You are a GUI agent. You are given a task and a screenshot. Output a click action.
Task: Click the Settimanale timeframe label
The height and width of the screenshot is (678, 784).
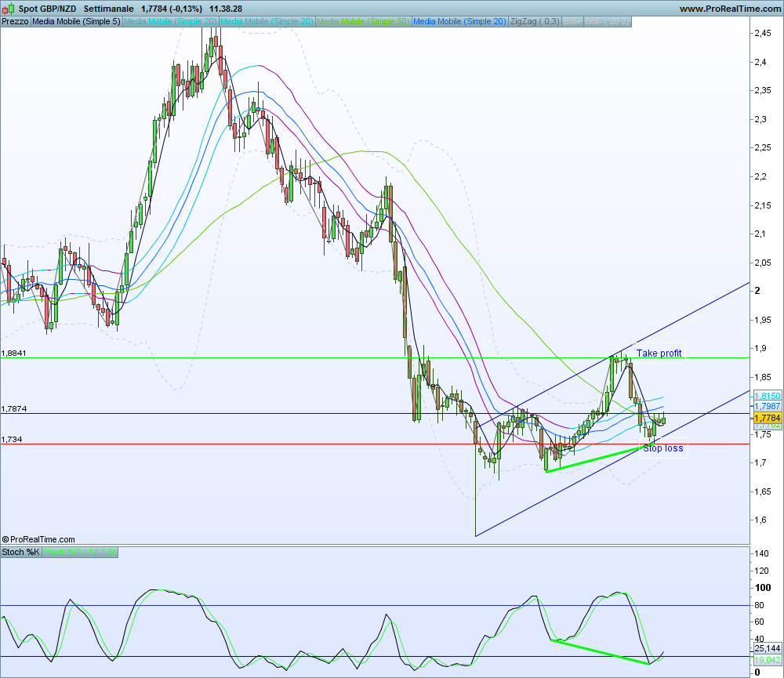click(116, 9)
